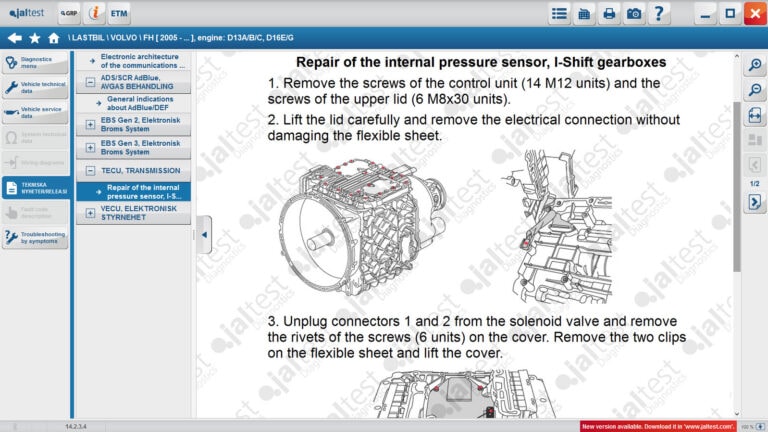Viewport: 768px width, 432px height.
Task: Open Vehicle service data
Action: (x=35, y=113)
